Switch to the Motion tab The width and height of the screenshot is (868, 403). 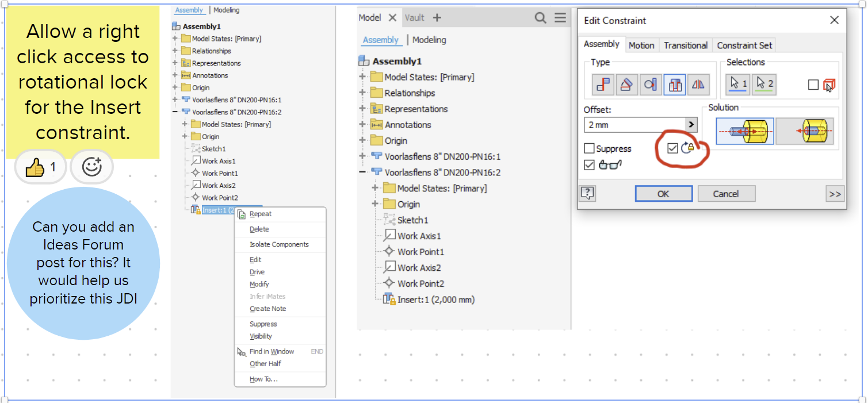point(641,45)
